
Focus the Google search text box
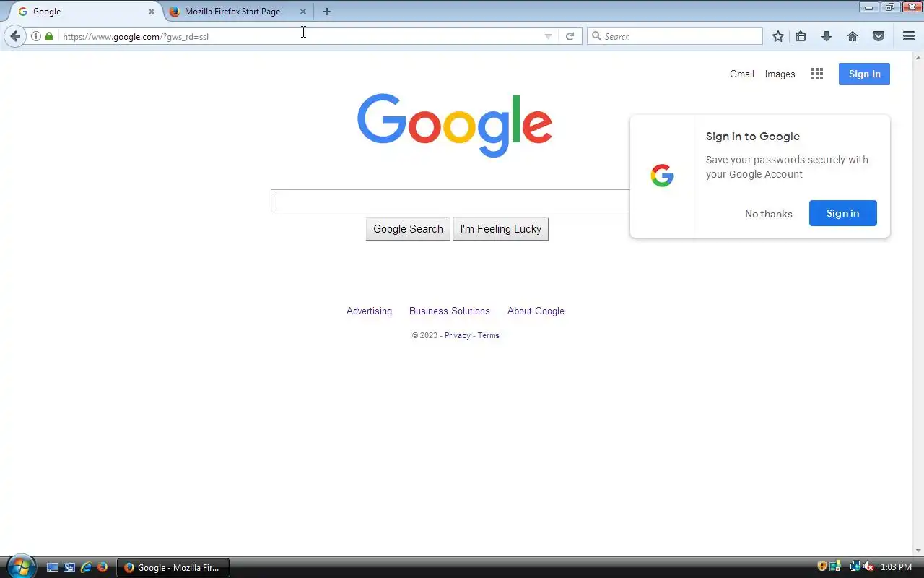click(x=451, y=202)
